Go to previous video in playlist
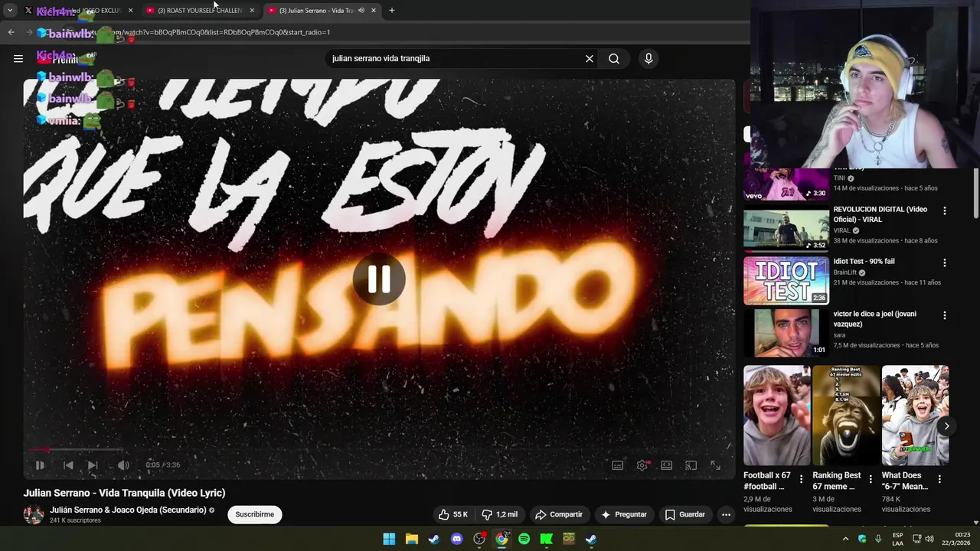Image resolution: width=980 pixels, height=551 pixels. click(x=68, y=465)
